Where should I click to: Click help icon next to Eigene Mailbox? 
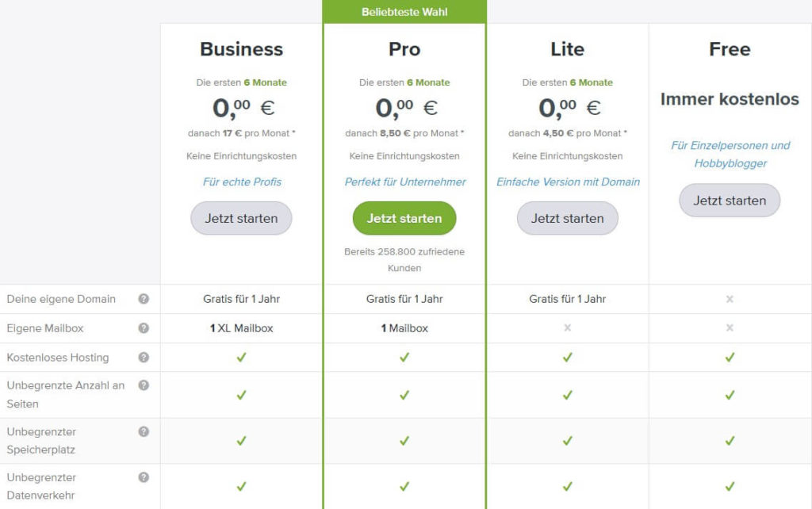tap(144, 328)
